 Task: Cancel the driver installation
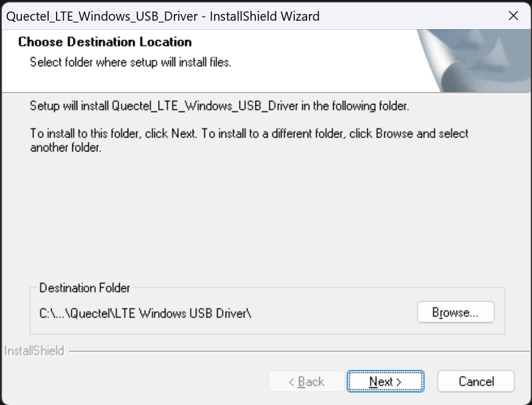pyautogui.click(x=476, y=381)
